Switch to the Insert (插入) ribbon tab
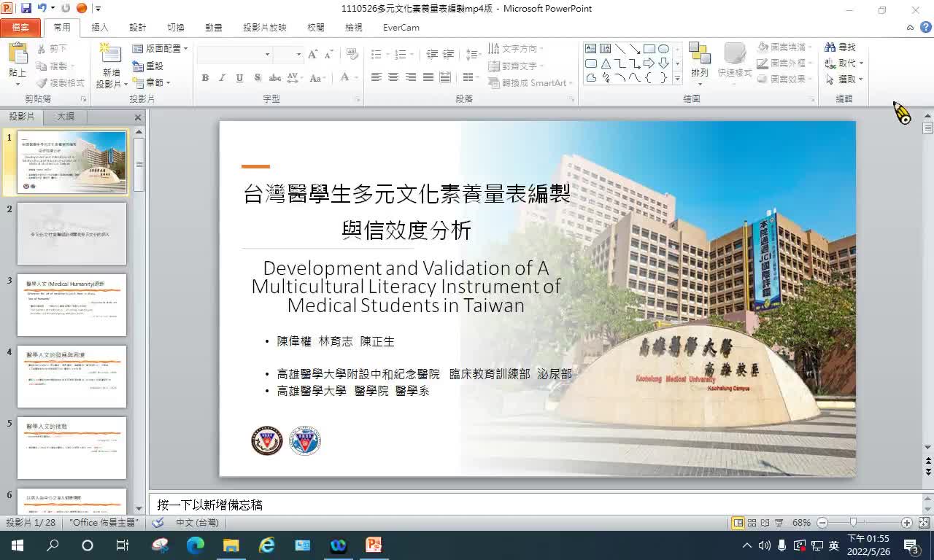 pyautogui.click(x=100, y=28)
